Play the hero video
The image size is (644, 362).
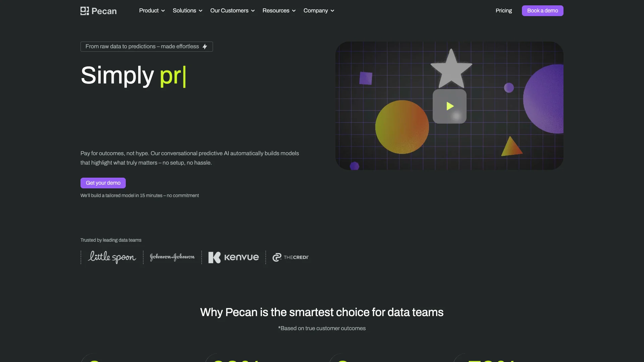[x=449, y=106]
